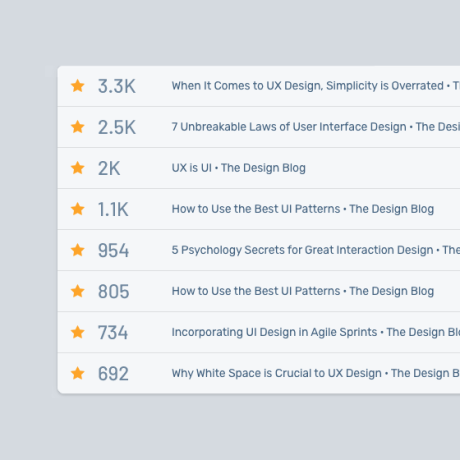This screenshot has height=460, width=460.
Task: Select the star icon beside 954
Action: pyautogui.click(x=78, y=250)
